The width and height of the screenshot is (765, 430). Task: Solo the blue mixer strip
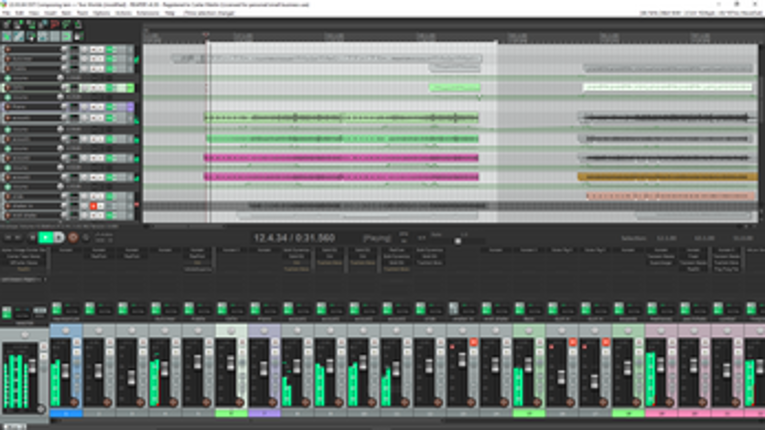tap(77, 351)
